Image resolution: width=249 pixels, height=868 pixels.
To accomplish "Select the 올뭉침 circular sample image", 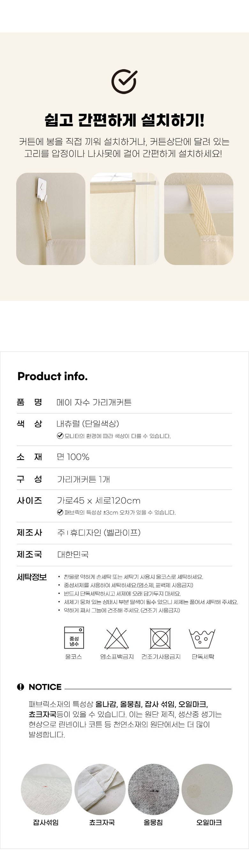I will pos(154,789).
